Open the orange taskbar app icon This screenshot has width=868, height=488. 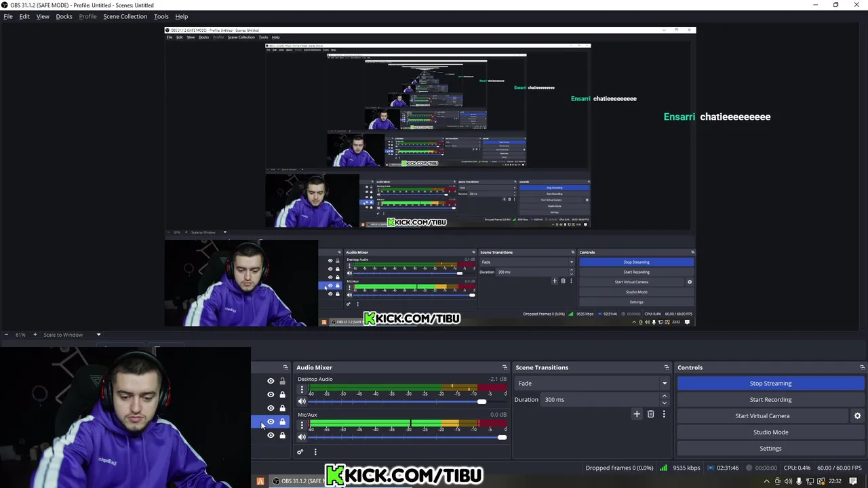pos(260,481)
